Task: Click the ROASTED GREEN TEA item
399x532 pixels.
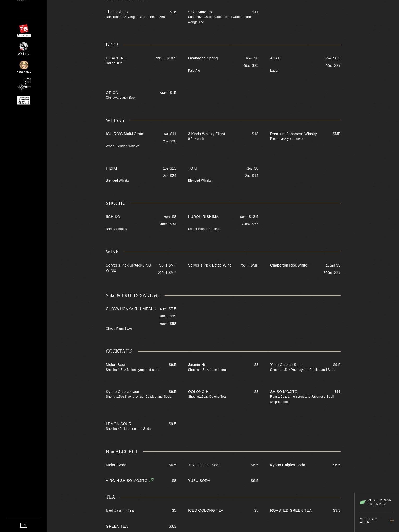Action: (x=291, y=510)
